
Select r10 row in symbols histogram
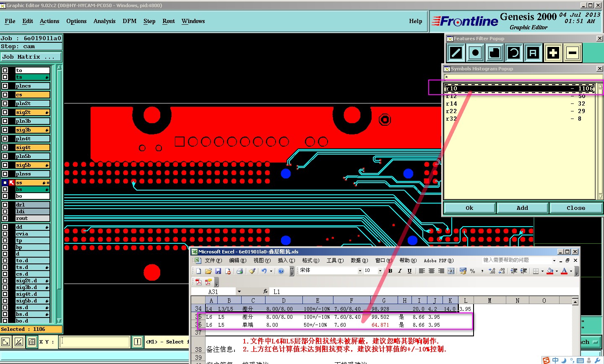click(x=520, y=88)
